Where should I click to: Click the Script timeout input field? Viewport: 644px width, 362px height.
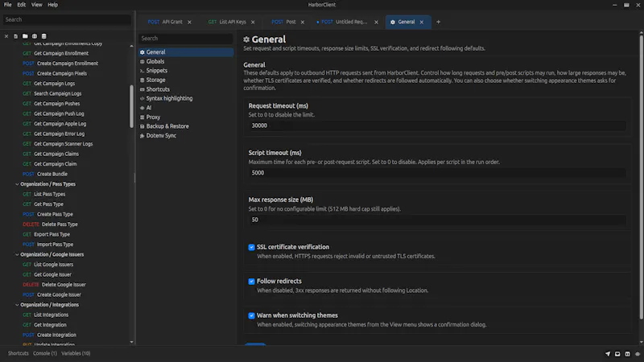(437, 173)
